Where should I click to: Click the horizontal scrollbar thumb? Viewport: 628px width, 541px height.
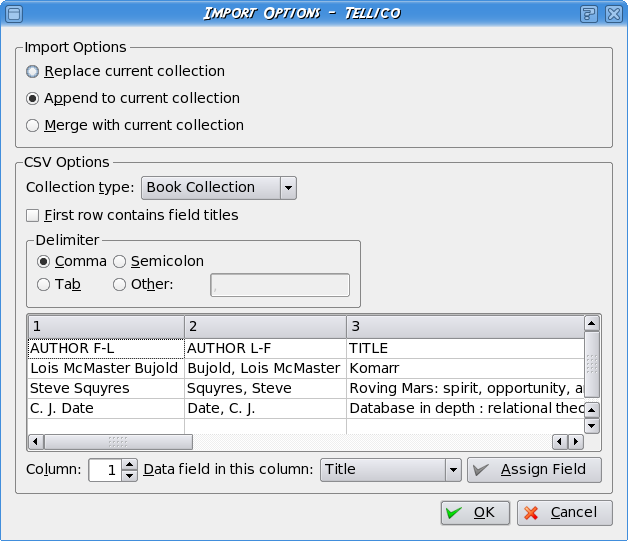pyautogui.click(x=118, y=442)
